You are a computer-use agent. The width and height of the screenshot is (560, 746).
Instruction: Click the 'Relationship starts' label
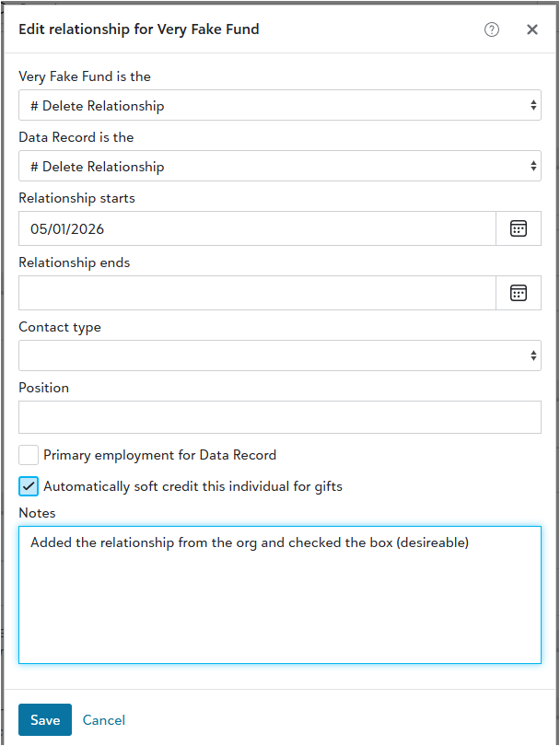point(76,198)
